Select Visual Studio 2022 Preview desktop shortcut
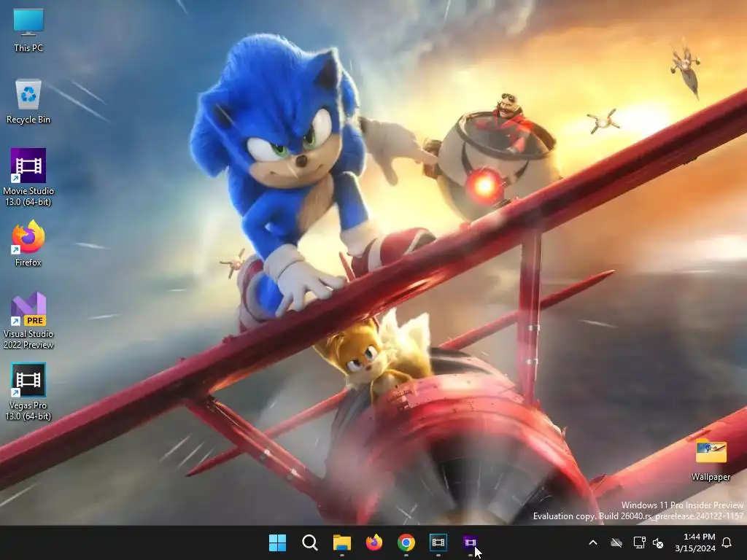 [28, 321]
